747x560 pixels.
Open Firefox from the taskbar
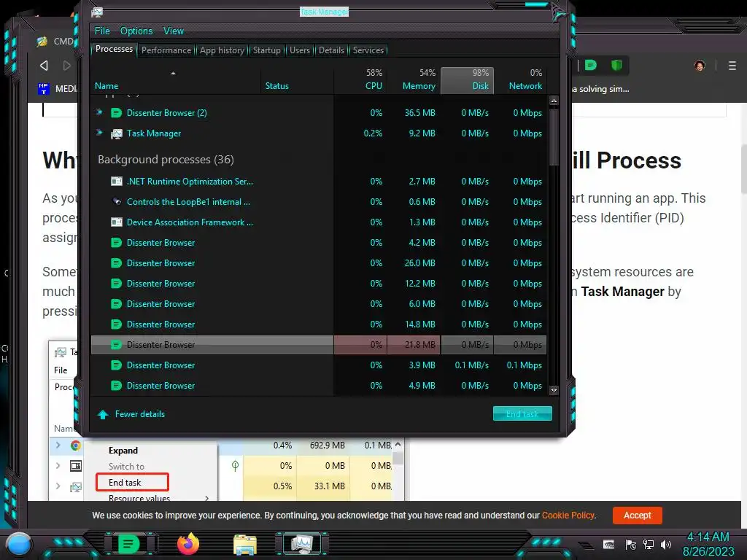[x=188, y=544]
